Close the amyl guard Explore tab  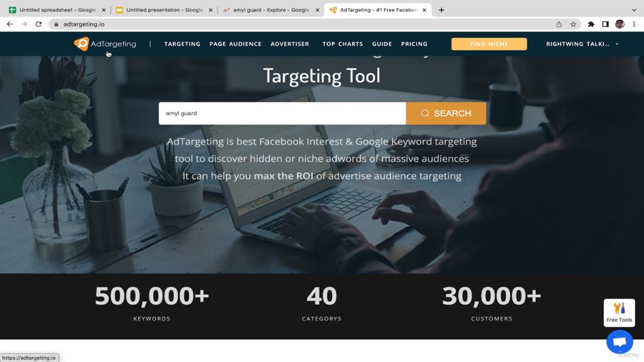(317, 10)
